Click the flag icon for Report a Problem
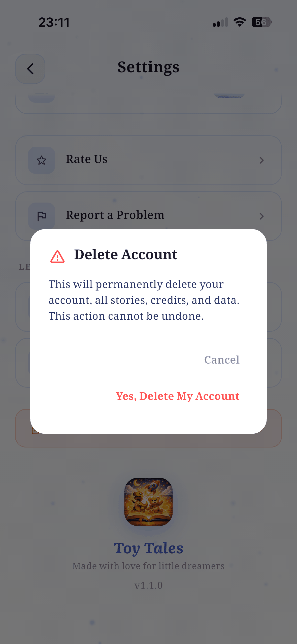The width and height of the screenshot is (297, 644). (x=42, y=216)
